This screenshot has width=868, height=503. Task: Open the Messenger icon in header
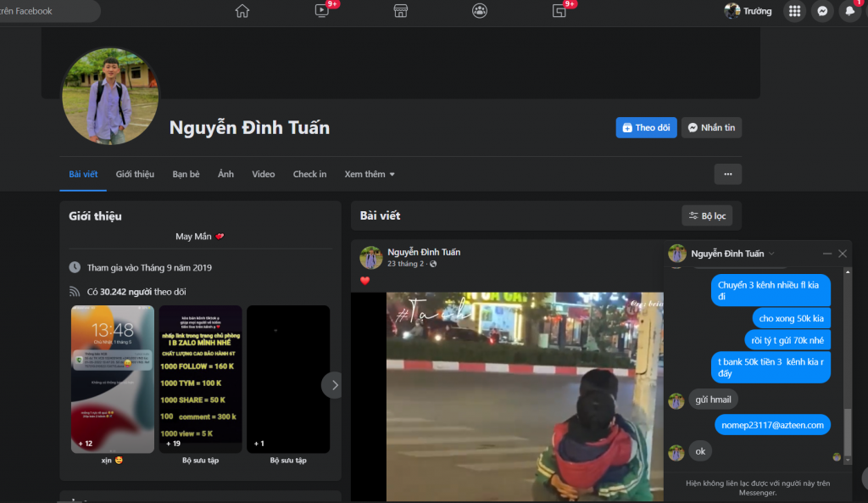tap(821, 11)
